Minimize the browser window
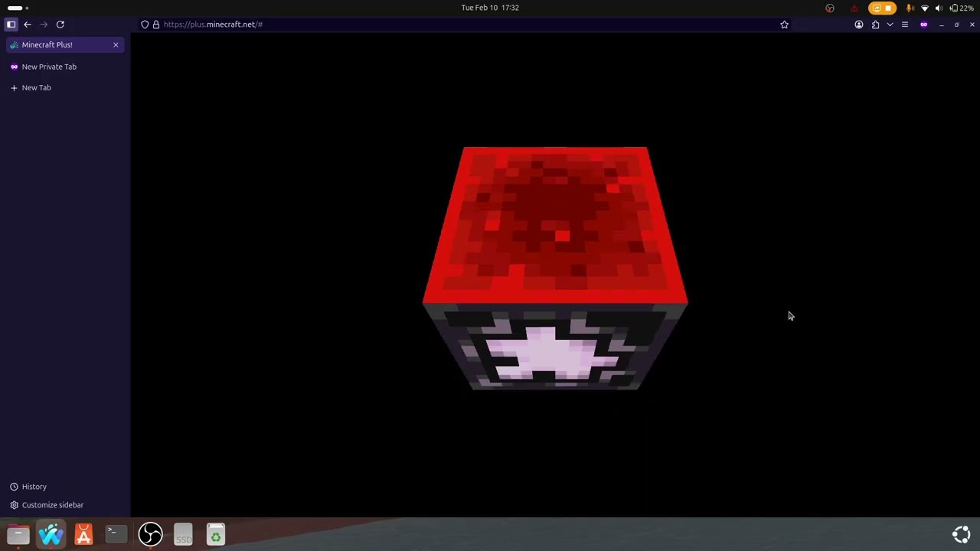 point(941,24)
